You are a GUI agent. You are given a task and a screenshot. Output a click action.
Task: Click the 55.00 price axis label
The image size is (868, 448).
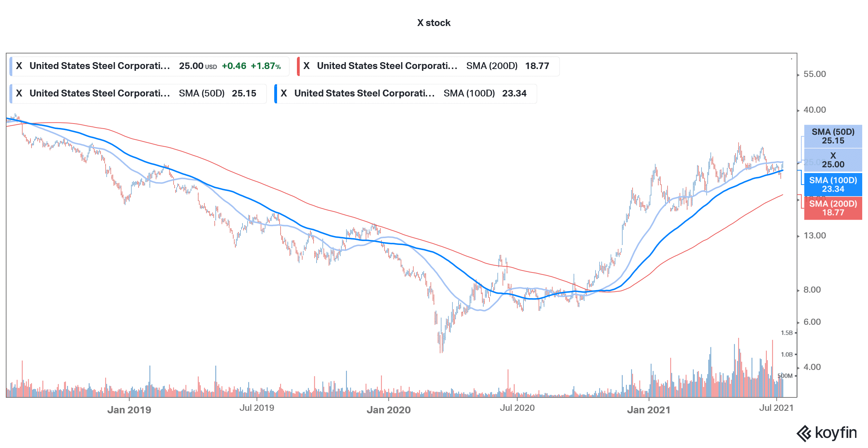814,74
